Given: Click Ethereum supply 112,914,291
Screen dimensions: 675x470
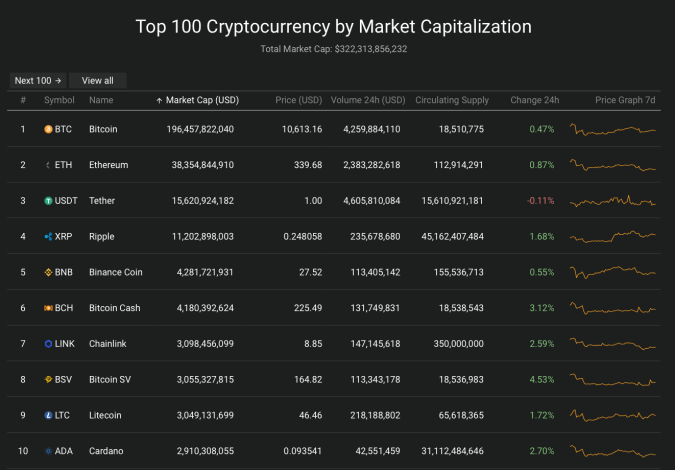Looking at the screenshot, I should 458,165.
